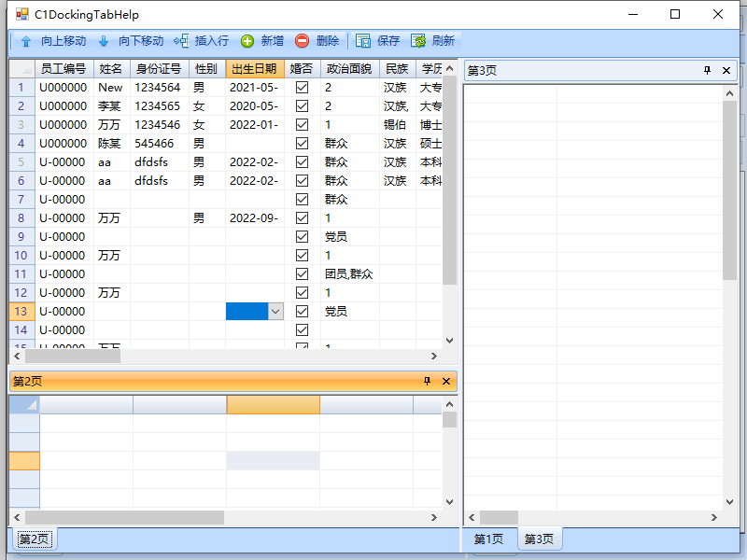Image resolution: width=747 pixels, height=560 pixels.
Task: Click 刷新 toolbar label
Action: pos(443,41)
